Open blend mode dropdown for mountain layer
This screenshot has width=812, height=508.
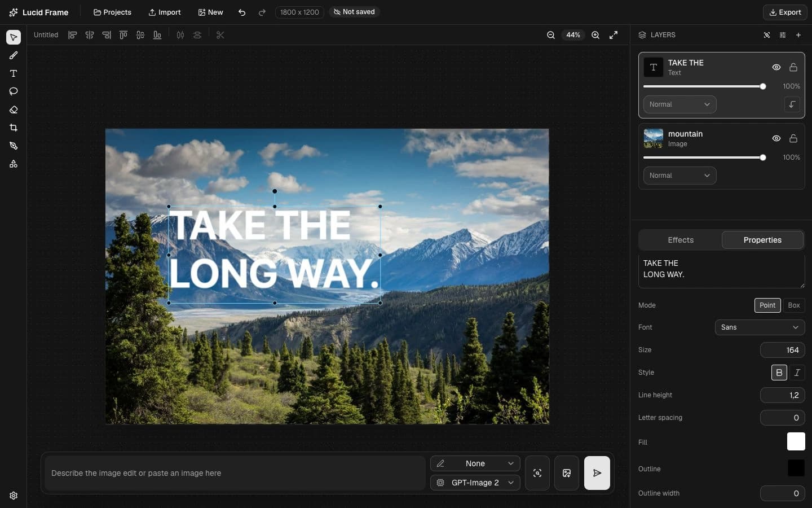point(680,176)
